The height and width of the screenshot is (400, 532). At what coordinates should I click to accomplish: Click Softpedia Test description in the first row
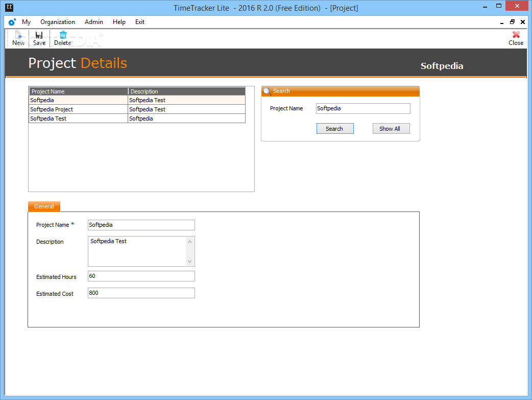186,100
